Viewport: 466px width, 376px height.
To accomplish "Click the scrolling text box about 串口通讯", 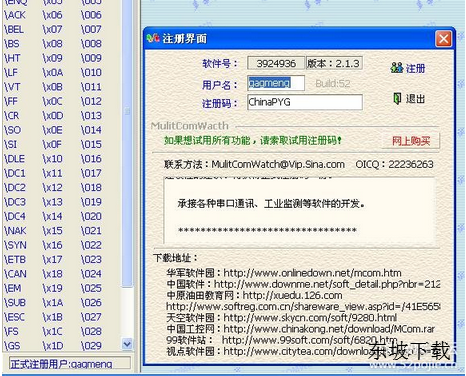I will [299, 211].
